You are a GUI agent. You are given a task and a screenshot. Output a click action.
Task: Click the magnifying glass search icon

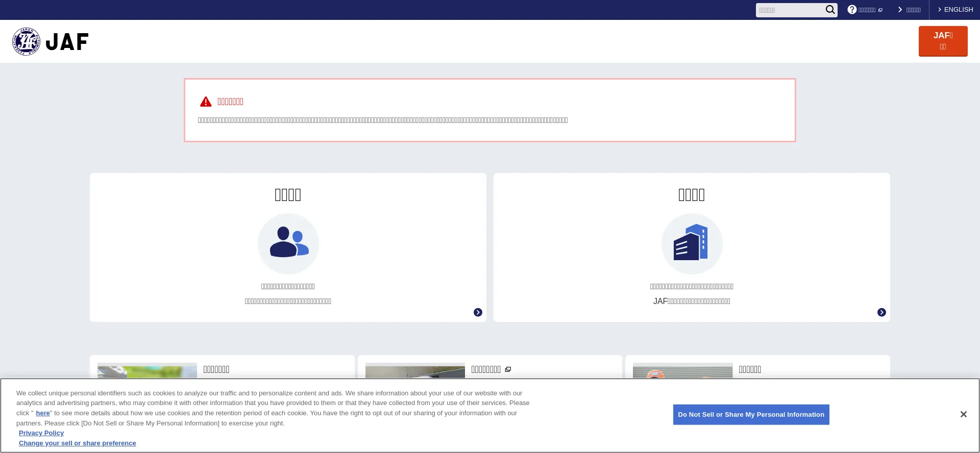[x=830, y=10]
